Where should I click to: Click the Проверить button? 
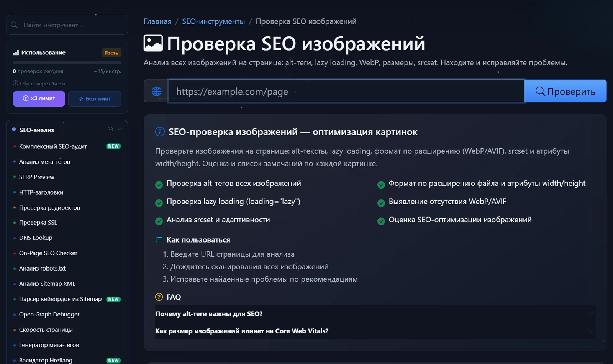click(565, 91)
